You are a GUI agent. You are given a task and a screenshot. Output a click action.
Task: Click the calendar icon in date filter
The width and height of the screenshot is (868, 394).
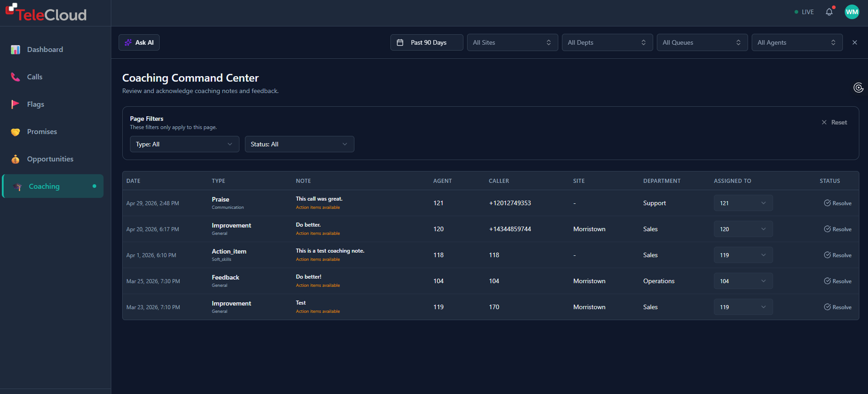pos(400,42)
